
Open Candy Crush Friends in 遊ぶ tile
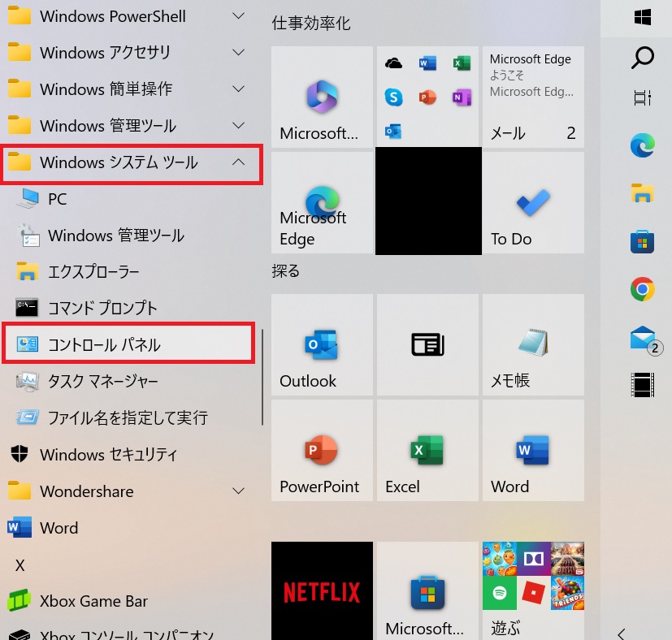(568, 593)
